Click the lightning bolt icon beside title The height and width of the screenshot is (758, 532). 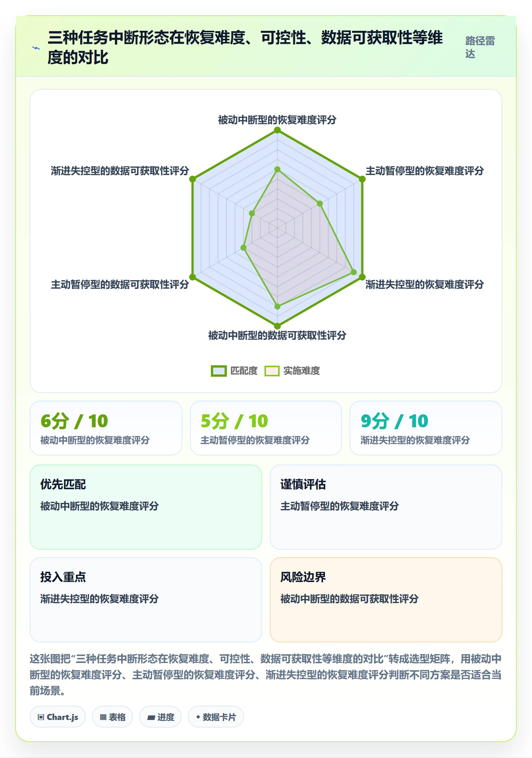point(36,48)
